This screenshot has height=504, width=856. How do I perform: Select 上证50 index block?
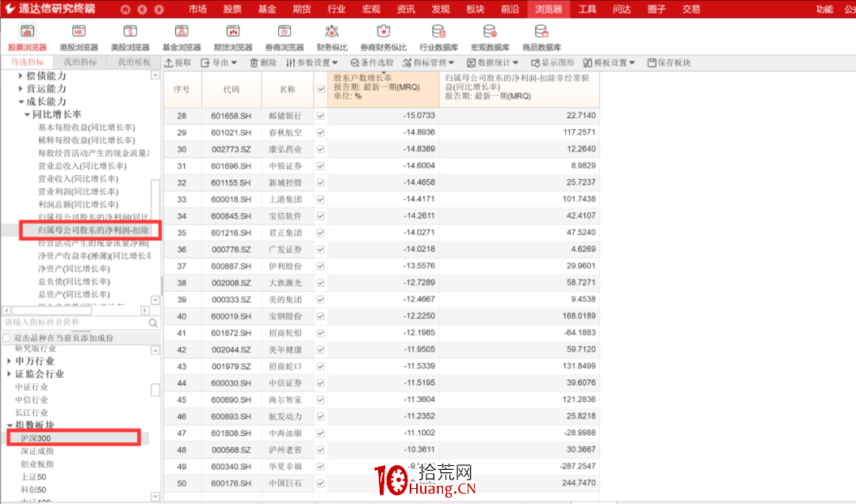[33, 477]
